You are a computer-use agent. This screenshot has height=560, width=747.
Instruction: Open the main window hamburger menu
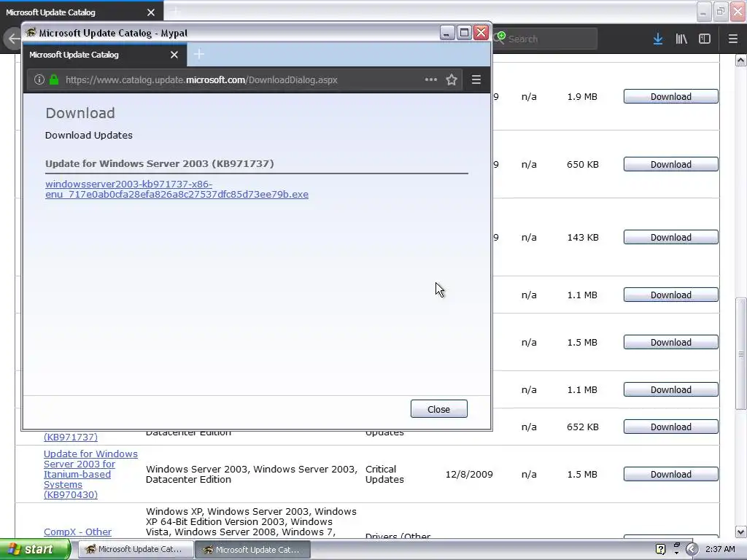tap(733, 39)
